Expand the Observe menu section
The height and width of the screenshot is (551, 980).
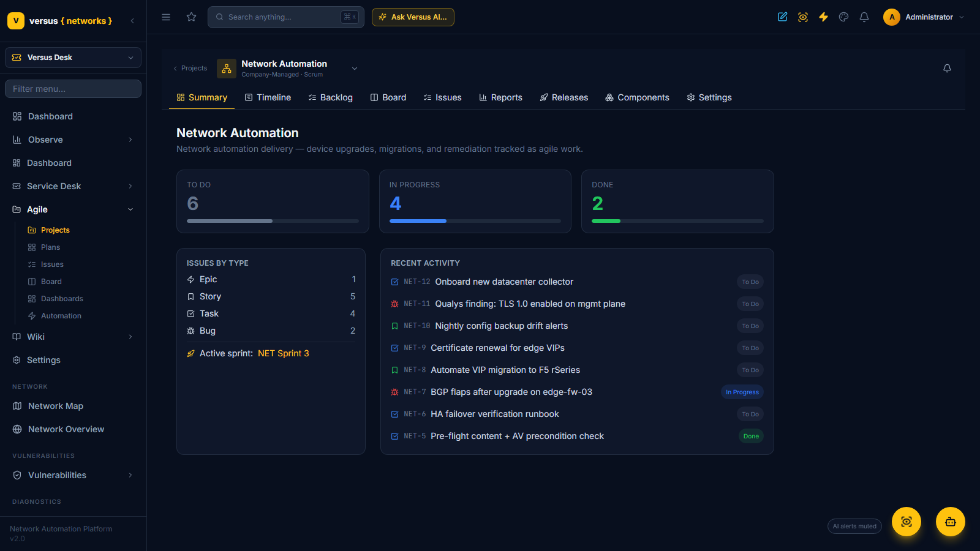pos(73,140)
